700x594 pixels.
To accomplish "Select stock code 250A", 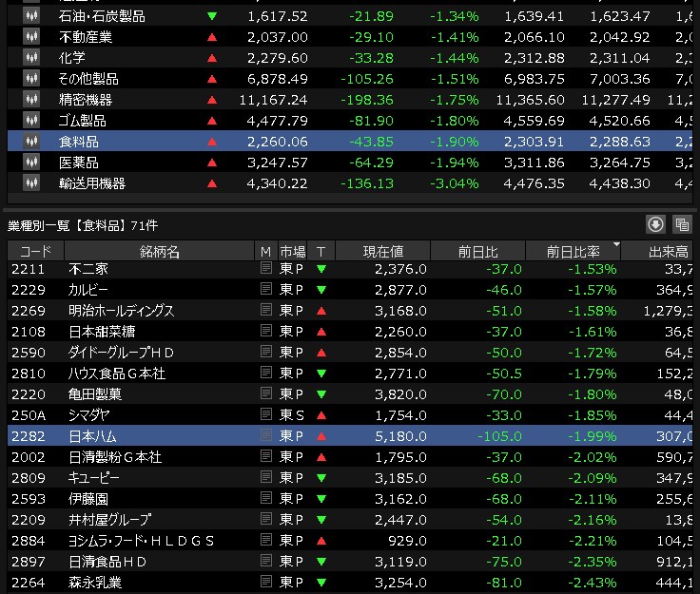I will coord(29,415).
